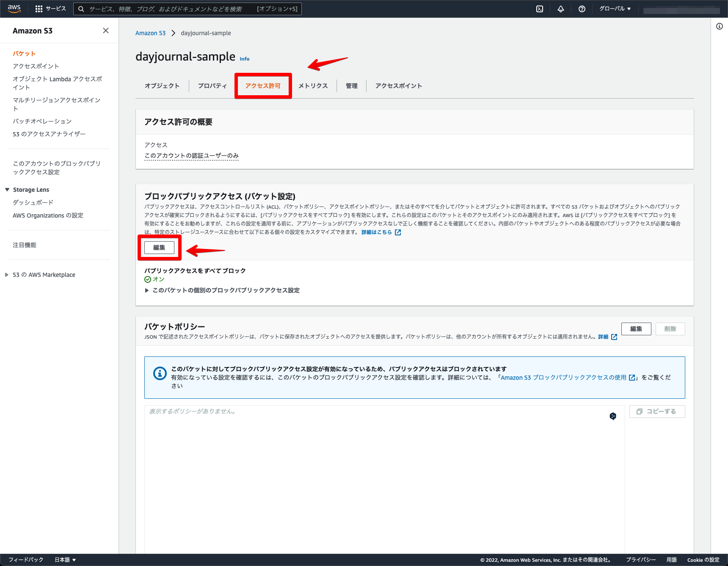Open the グローバル region dropdown

(615, 9)
